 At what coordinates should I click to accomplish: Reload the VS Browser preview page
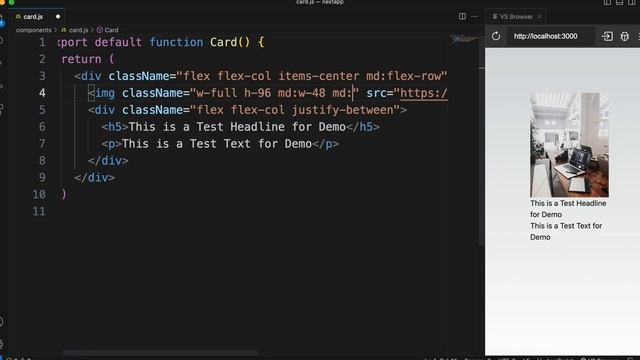tap(496, 36)
